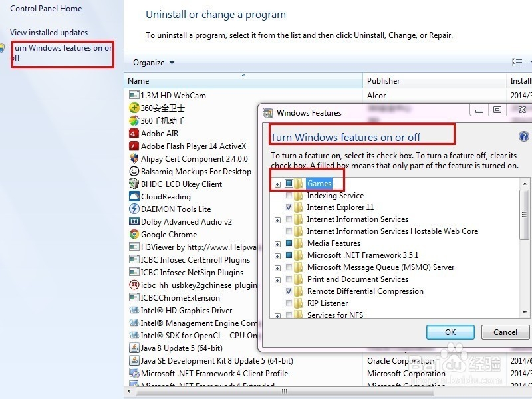This screenshot has width=532, height=399.
Task: Open the Organize dropdown menu
Action: [154, 63]
